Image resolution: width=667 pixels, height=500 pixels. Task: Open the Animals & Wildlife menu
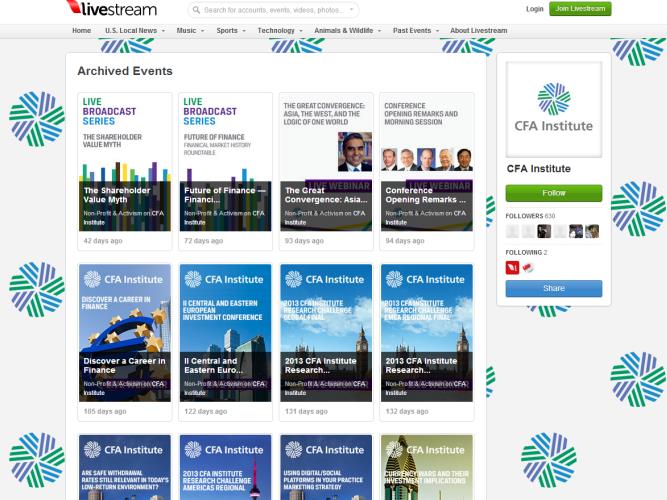coord(343,31)
